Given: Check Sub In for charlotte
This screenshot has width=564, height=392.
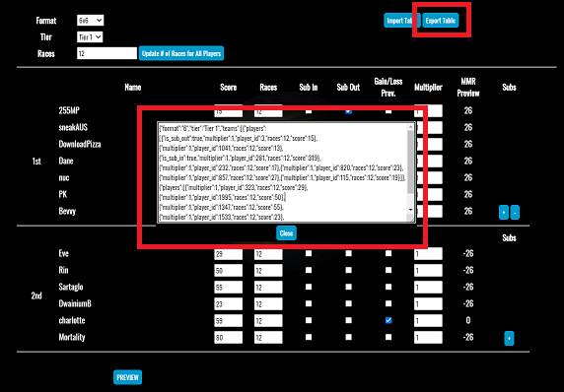Looking at the screenshot, I should [x=309, y=320].
